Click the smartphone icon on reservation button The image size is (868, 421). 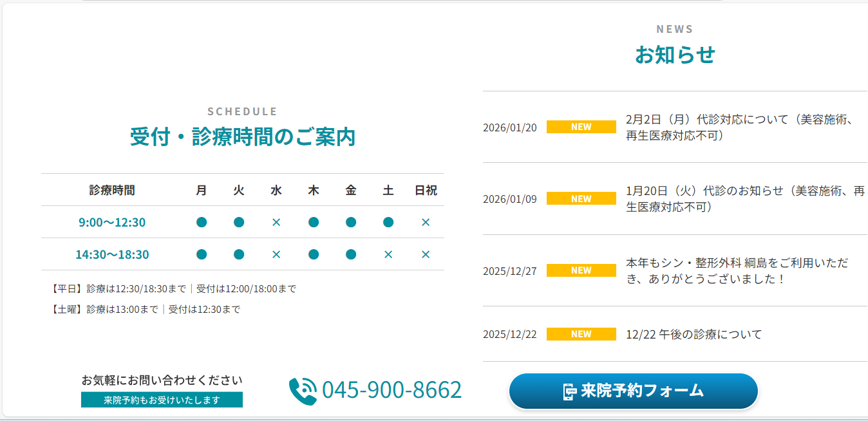(x=569, y=391)
